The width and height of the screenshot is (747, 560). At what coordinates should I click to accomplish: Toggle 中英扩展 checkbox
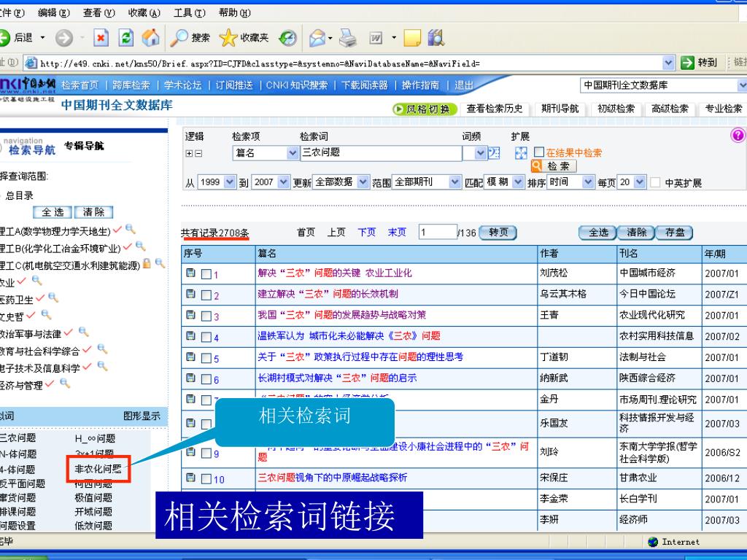click(656, 182)
